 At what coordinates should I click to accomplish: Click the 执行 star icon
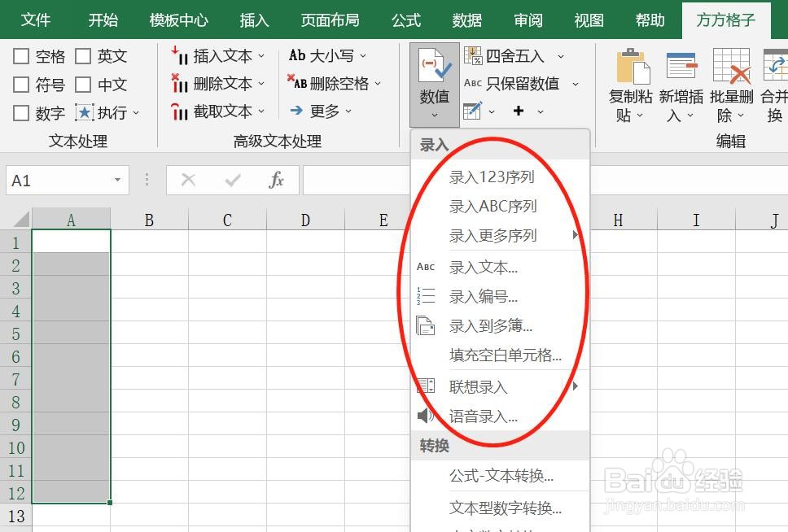84,112
